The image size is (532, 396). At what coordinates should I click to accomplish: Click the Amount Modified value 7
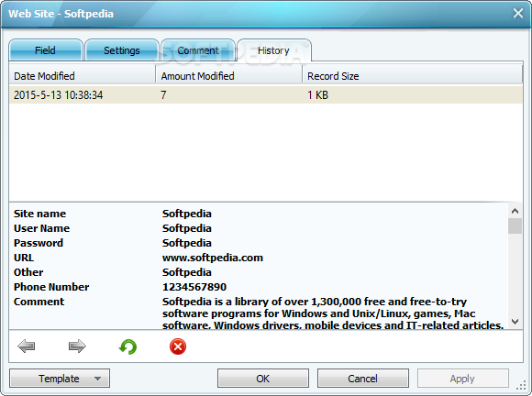point(163,95)
